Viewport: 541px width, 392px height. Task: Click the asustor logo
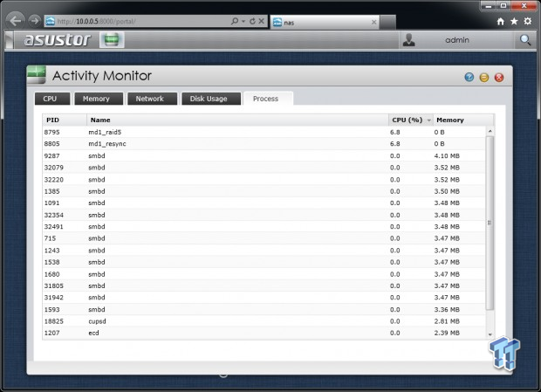58,40
